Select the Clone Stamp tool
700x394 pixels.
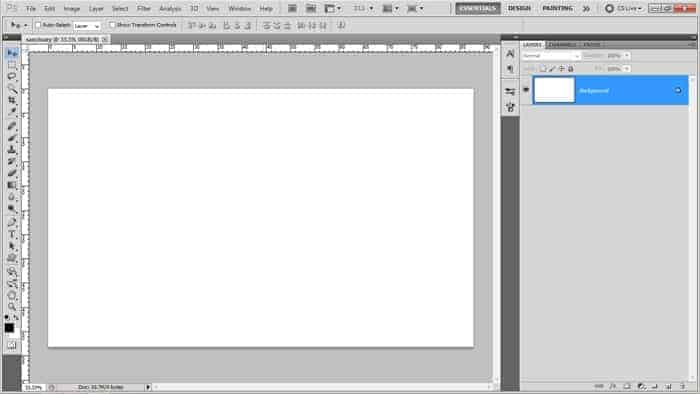pyautogui.click(x=12, y=149)
